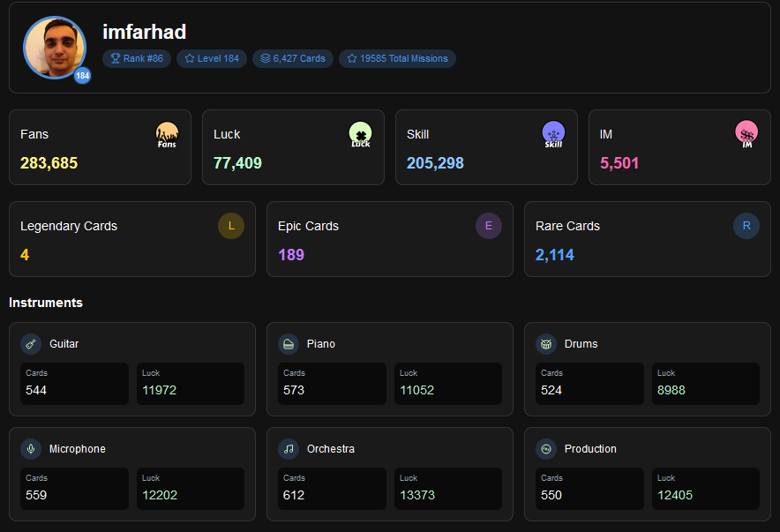The width and height of the screenshot is (780, 532).
Task: Click the Skill stat icon
Action: point(553,135)
